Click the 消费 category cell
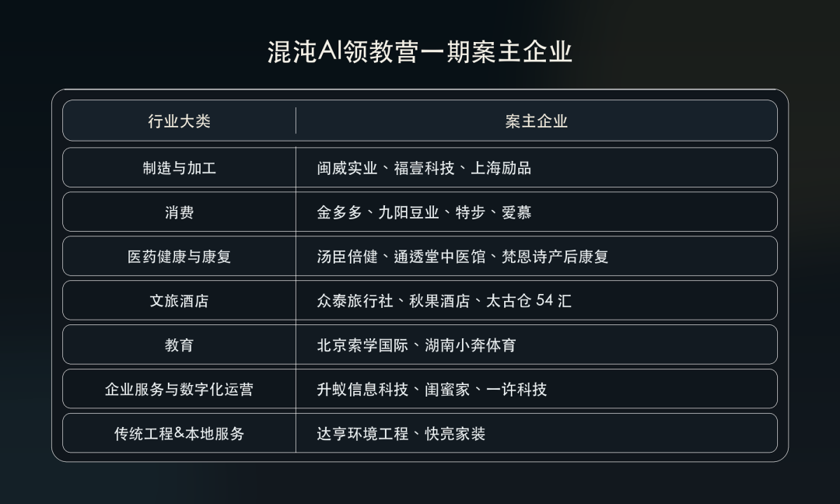Image resolution: width=840 pixels, height=504 pixels. pyautogui.click(x=179, y=212)
